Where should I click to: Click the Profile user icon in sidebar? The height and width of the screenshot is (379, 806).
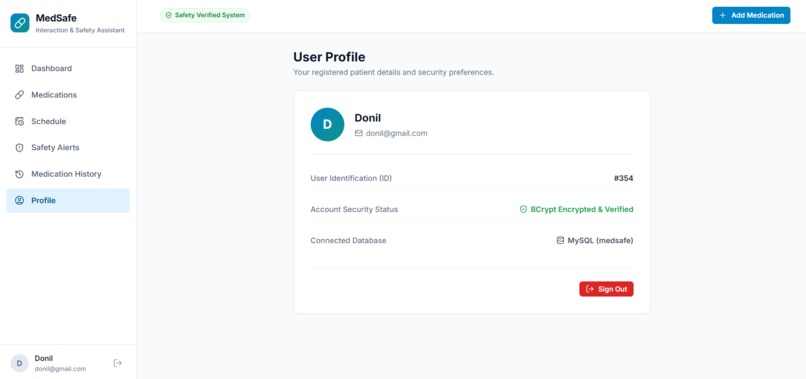pyautogui.click(x=20, y=201)
